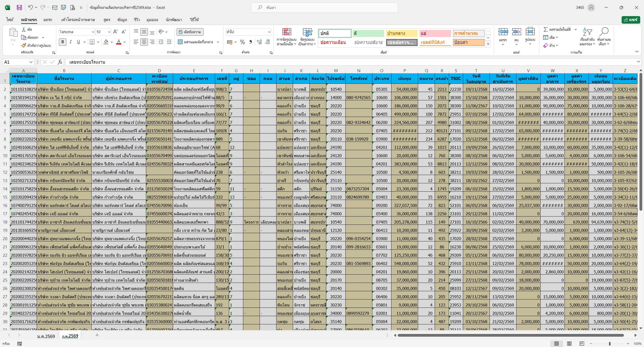
Task: Open the แทรก ribbon tab
Action: click(48, 20)
